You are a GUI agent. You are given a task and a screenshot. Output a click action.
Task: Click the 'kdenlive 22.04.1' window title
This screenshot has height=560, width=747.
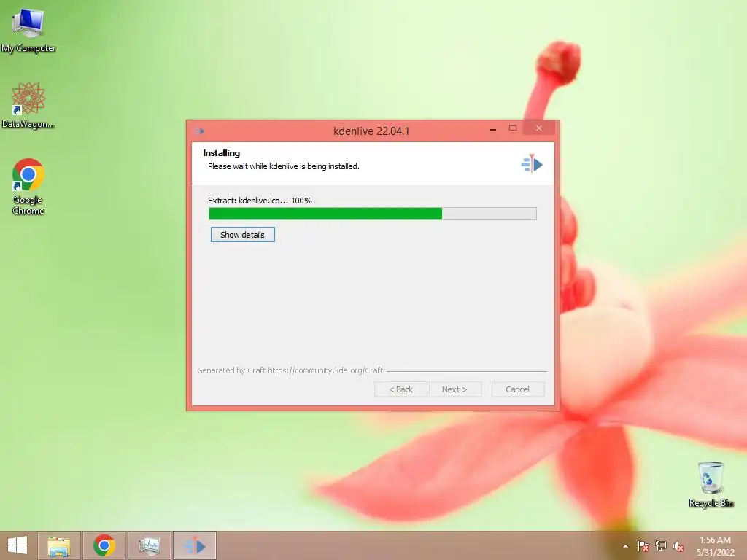click(x=371, y=131)
